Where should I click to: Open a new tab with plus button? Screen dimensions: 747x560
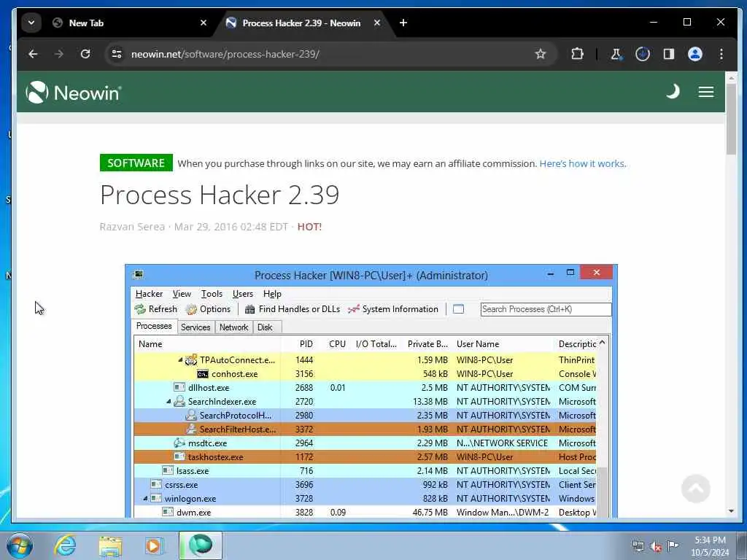pos(403,23)
